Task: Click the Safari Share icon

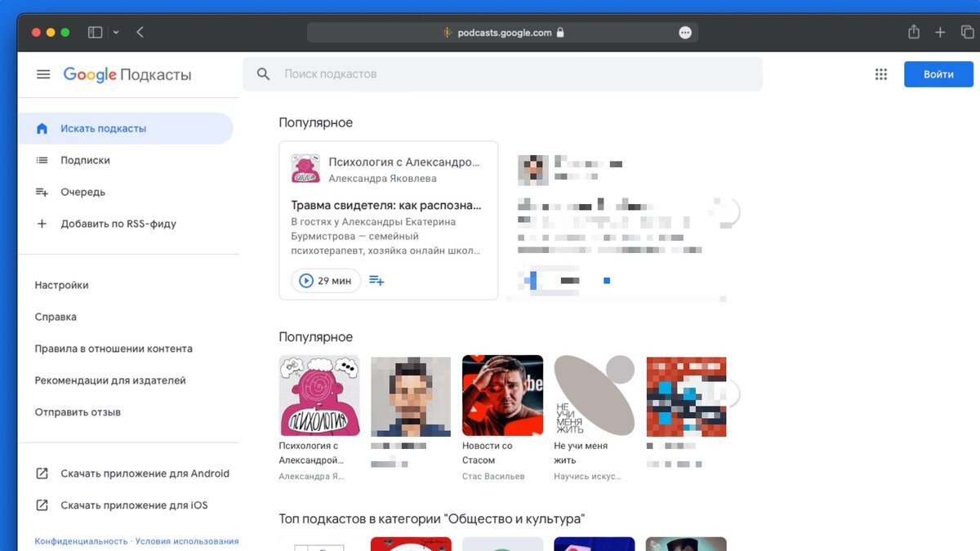Action: coord(914,32)
